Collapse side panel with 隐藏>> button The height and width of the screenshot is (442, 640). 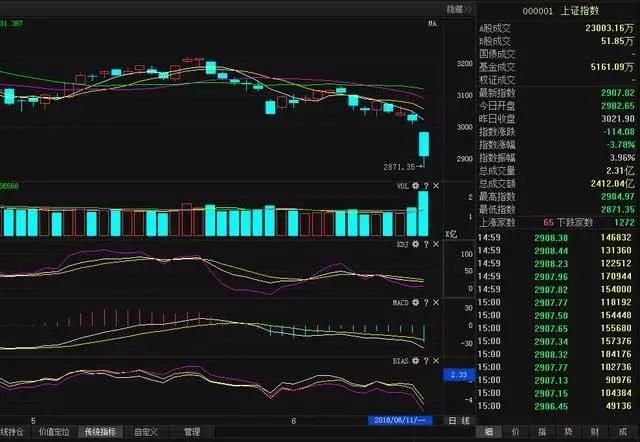[459, 9]
